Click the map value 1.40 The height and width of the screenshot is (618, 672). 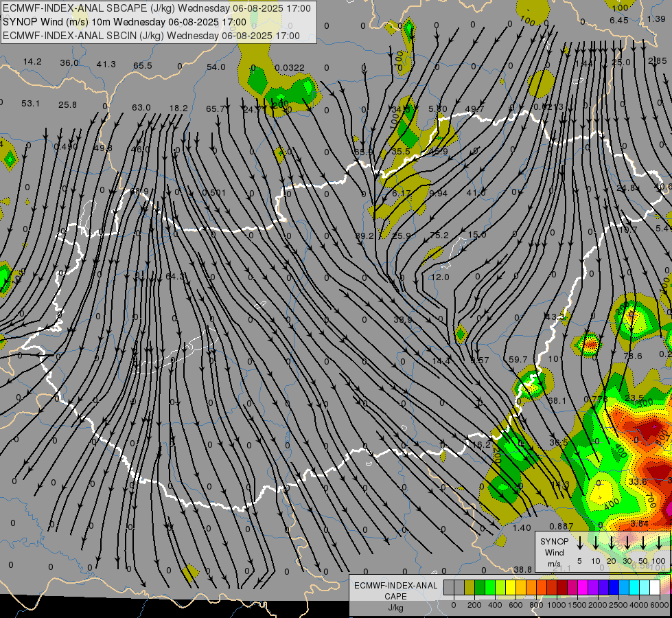click(x=522, y=527)
